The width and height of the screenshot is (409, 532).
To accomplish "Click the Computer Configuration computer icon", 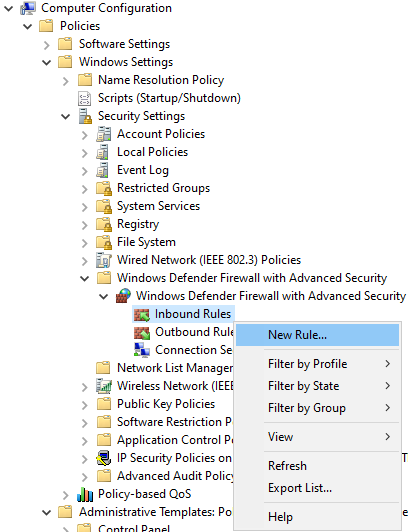I will tap(28, 8).
